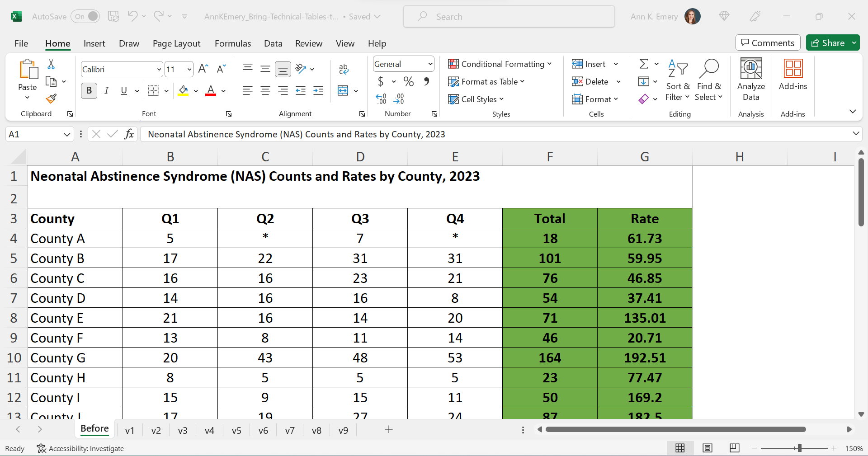The height and width of the screenshot is (456, 868).
Task: Open the Page Layout ribbon tab
Action: (176, 43)
